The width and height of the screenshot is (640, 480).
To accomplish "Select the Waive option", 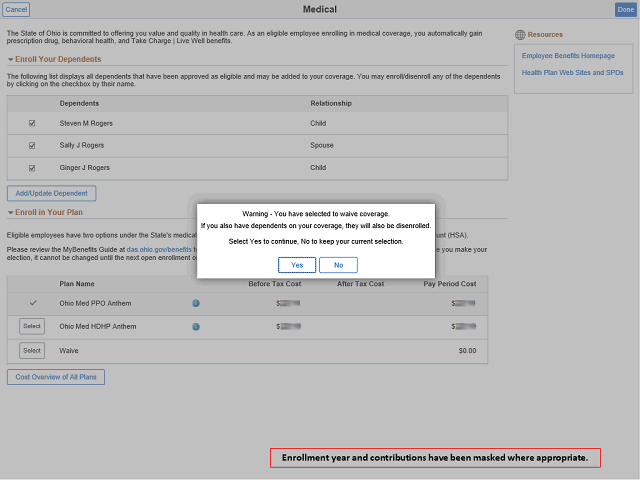I will (32, 350).
